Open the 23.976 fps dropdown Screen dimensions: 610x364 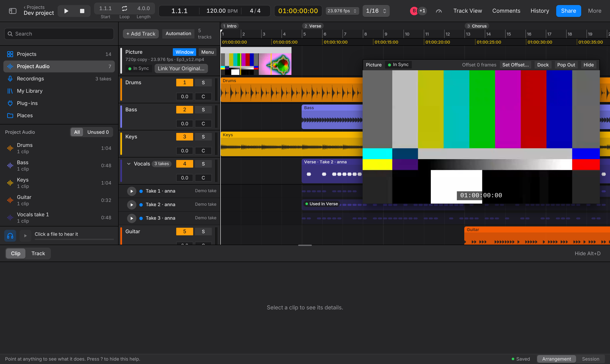342,11
